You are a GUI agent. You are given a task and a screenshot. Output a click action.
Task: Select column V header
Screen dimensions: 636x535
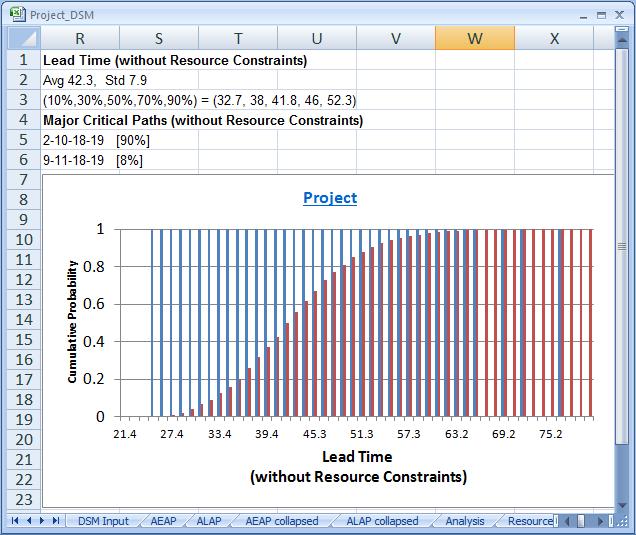(396, 39)
